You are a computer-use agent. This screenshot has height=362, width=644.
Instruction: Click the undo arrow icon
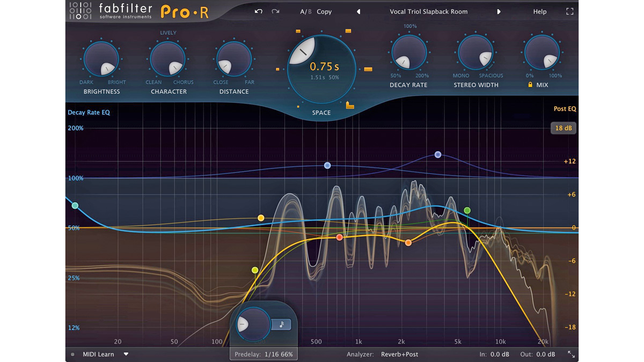258,11
